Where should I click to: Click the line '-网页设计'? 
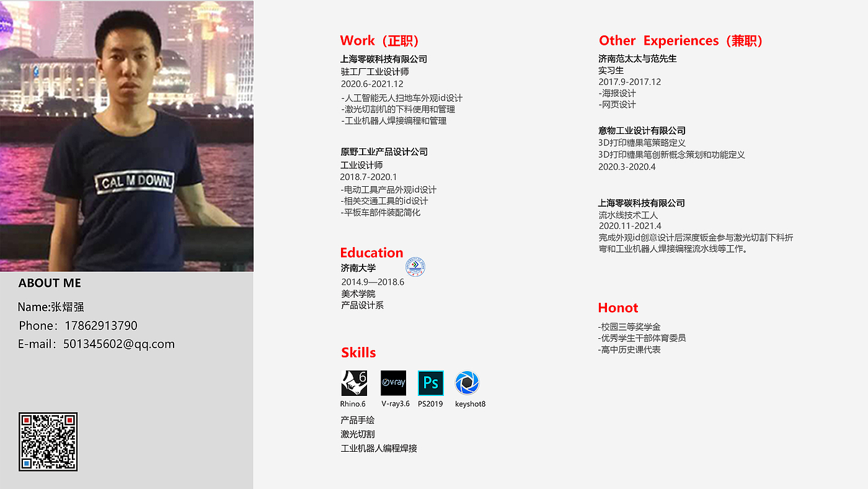click(618, 105)
